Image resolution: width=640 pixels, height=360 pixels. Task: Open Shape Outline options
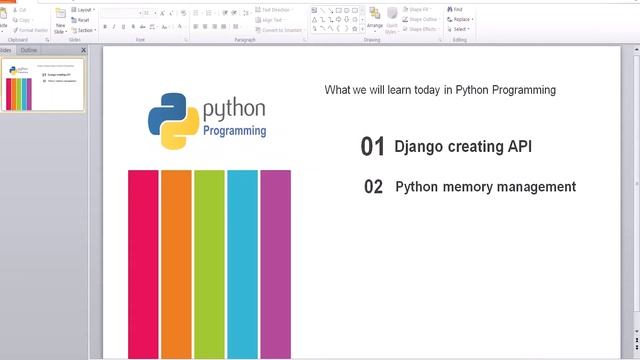pyautogui.click(x=420, y=19)
